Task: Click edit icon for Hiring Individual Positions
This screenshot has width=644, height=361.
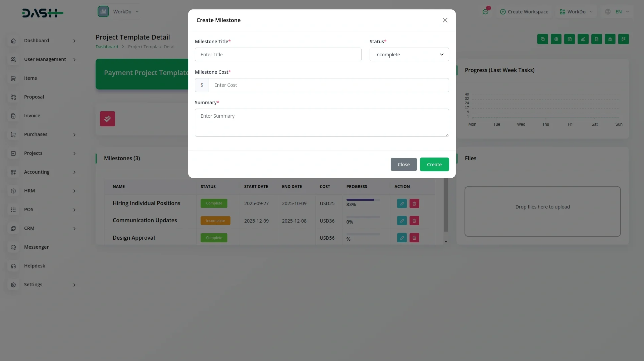Action: click(x=402, y=203)
